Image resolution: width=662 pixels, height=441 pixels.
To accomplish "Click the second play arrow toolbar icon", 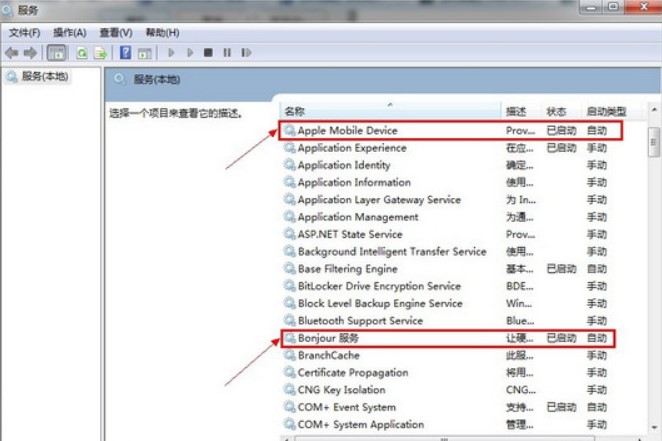I will coord(190,52).
